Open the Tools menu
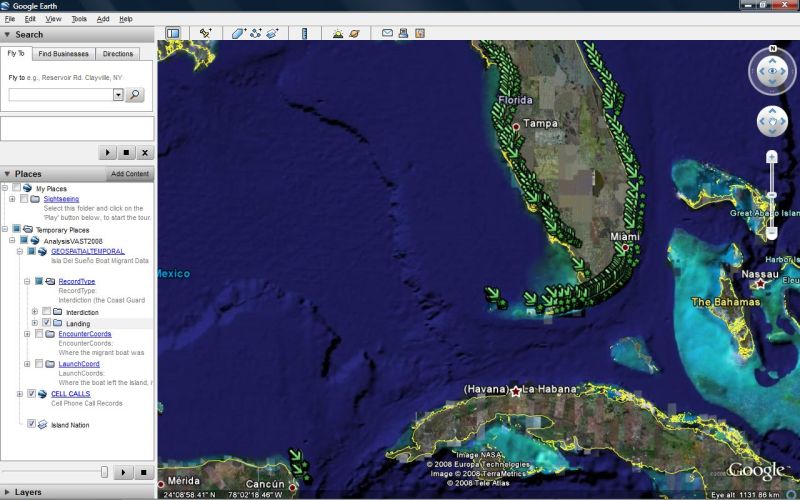Screen dimensions: 800x500 (x=79, y=19)
